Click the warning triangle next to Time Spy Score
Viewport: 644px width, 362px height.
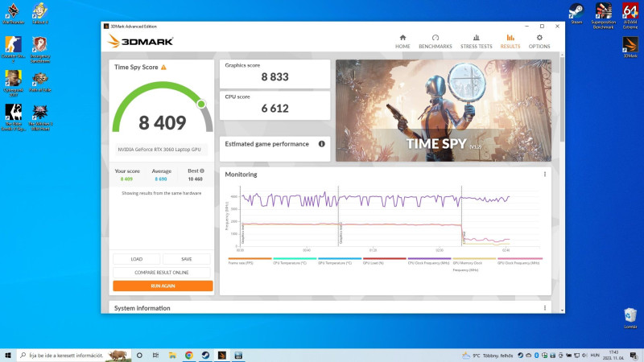point(163,68)
